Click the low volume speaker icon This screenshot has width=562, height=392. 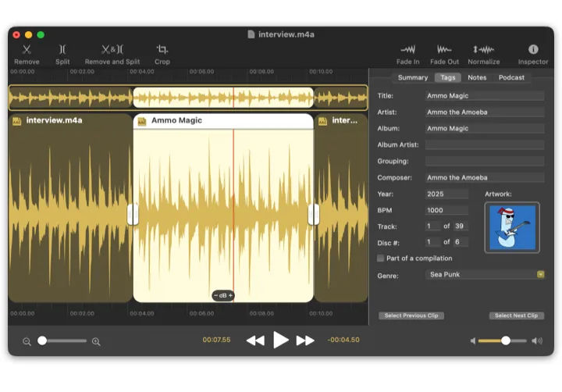coord(473,340)
